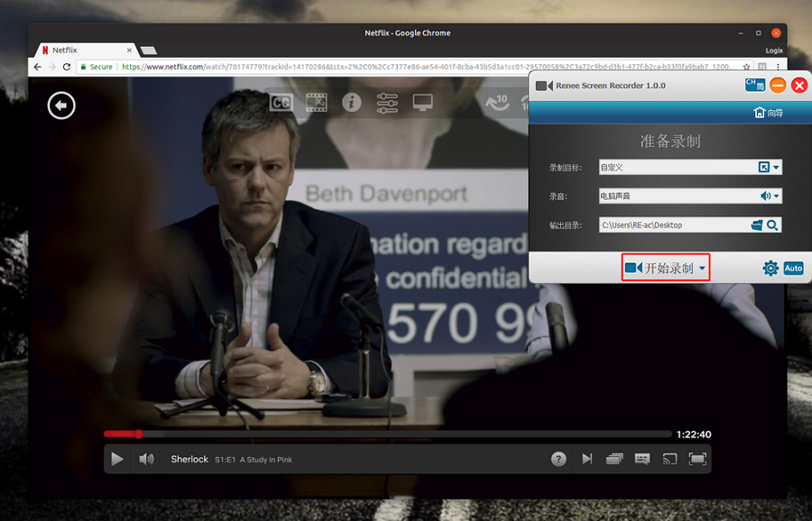Viewport: 812px width, 521px height.
Task: Click the 'Netflix - Google Chrome' window title
Action: (408, 33)
